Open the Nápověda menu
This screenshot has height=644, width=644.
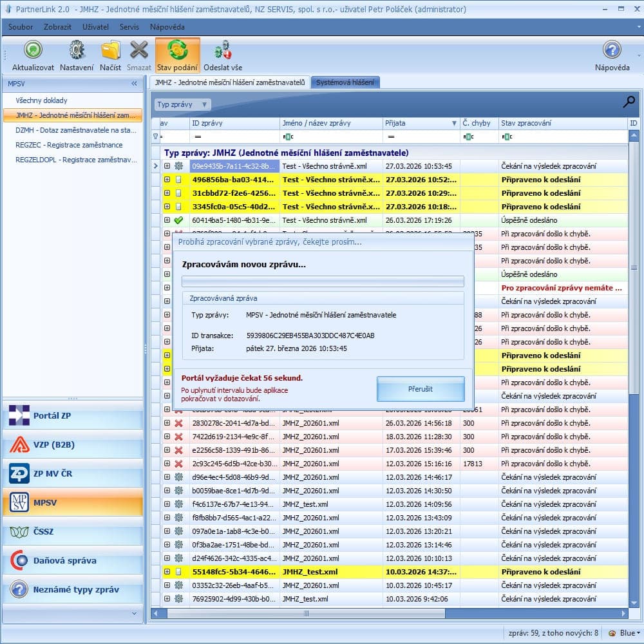coord(167,27)
